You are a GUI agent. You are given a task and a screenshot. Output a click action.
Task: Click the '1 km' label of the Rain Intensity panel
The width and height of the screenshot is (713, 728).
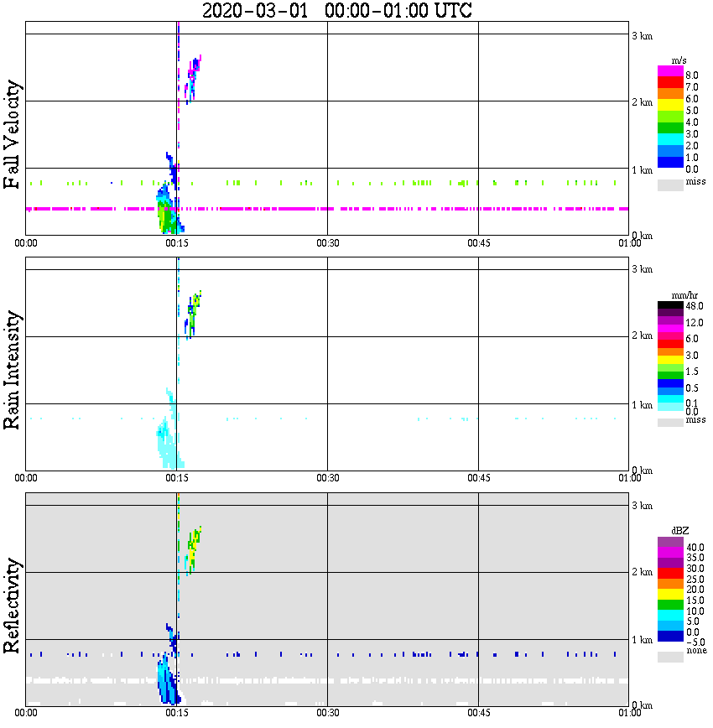[643, 405]
